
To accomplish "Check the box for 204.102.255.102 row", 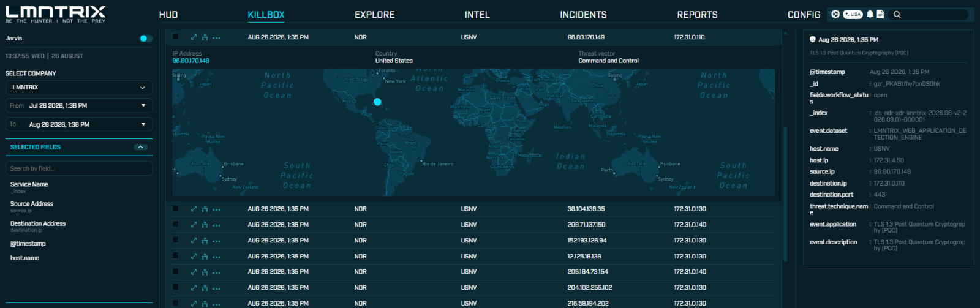I will [176, 287].
